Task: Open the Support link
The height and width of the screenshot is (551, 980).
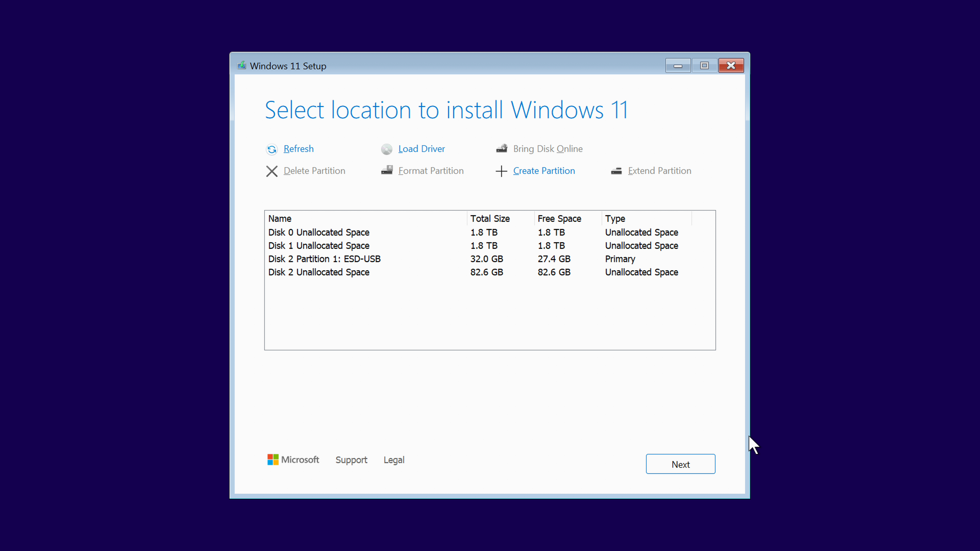Action: tap(351, 460)
